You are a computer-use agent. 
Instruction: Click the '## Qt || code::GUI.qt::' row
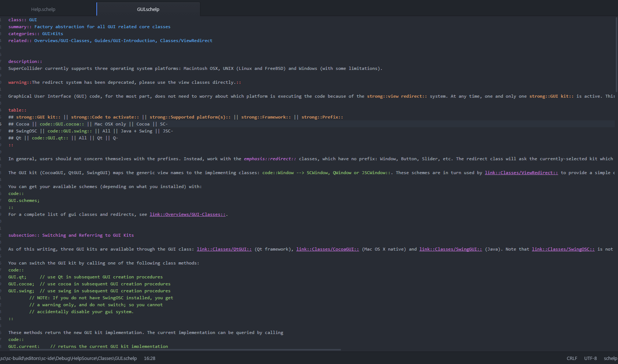point(63,138)
